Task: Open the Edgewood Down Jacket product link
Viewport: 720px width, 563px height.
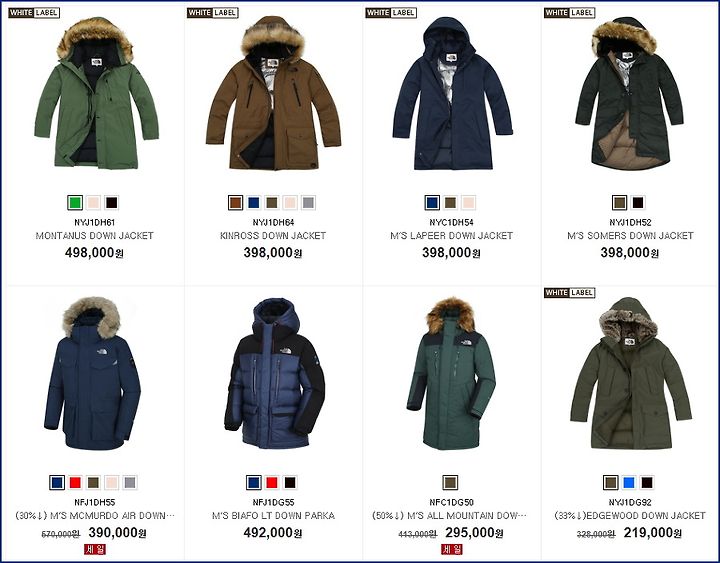Action: (x=630, y=516)
